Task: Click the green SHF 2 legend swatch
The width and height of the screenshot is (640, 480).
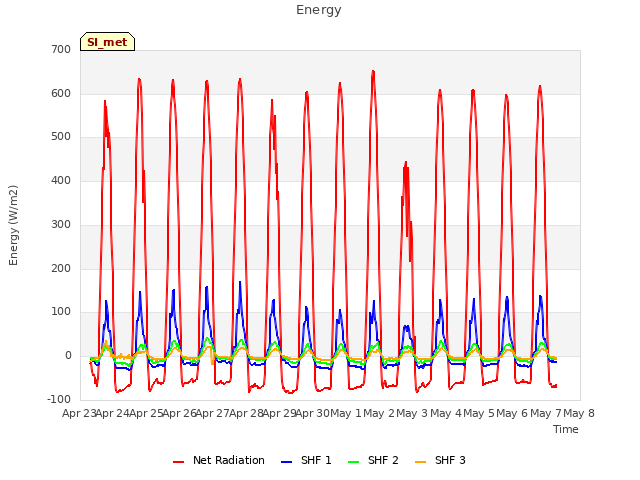Action: click(353, 462)
